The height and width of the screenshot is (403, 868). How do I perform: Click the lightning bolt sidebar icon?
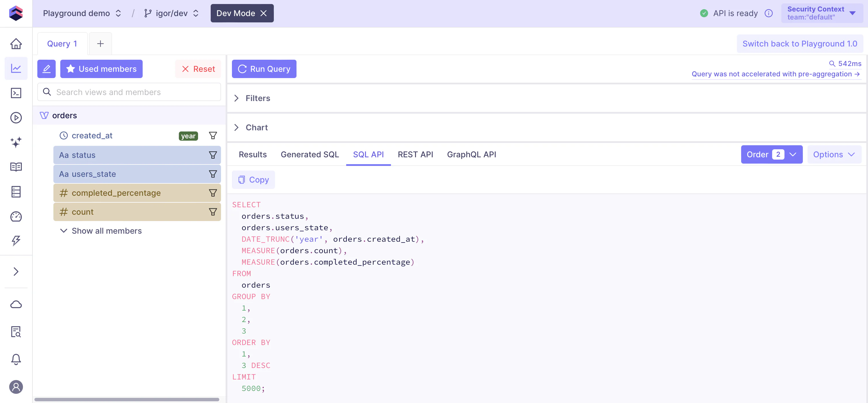[x=16, y=241]
